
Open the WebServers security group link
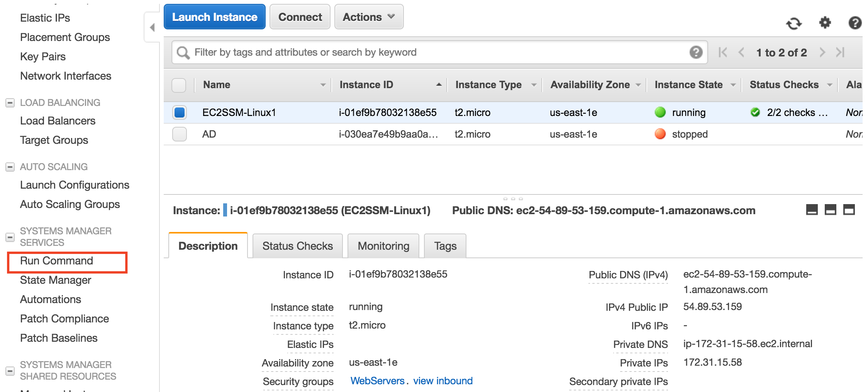377,381
